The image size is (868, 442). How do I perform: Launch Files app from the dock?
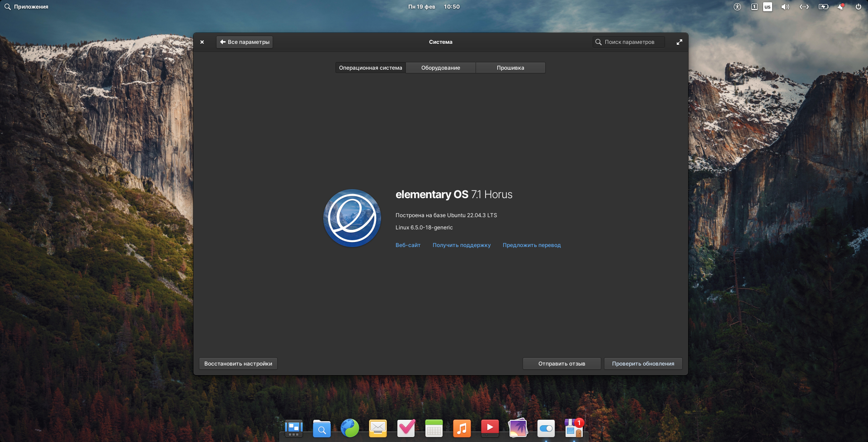322,428
